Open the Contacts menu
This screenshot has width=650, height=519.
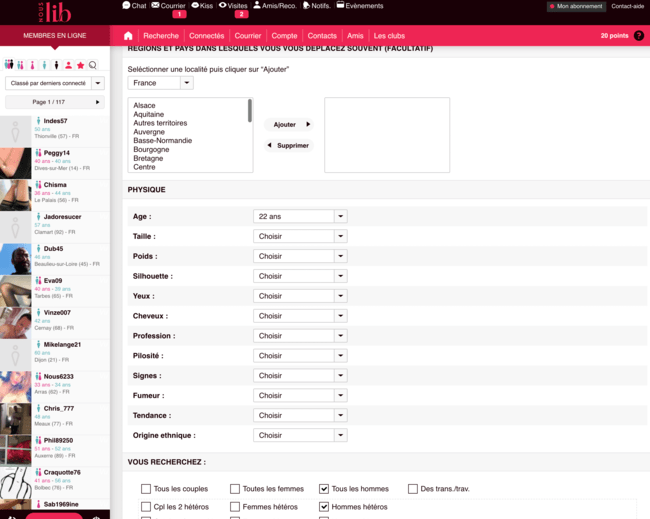[322, 36]
